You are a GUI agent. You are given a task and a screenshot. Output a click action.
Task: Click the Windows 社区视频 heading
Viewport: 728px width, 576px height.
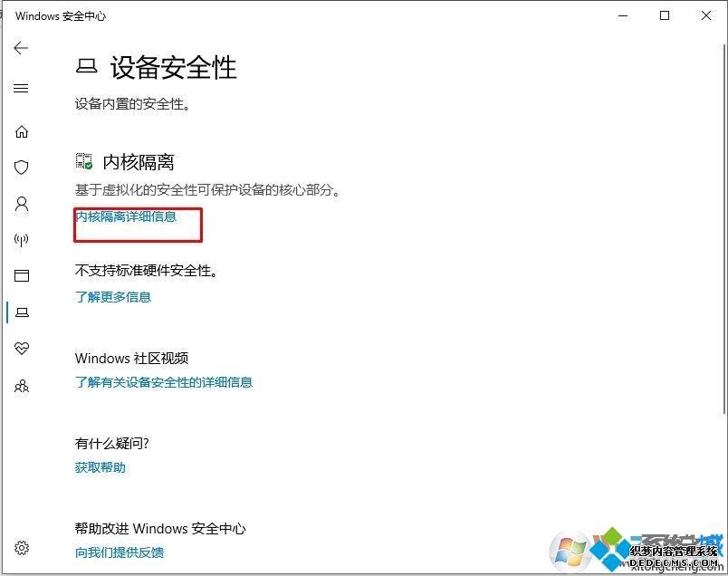[x=131, y=358]
